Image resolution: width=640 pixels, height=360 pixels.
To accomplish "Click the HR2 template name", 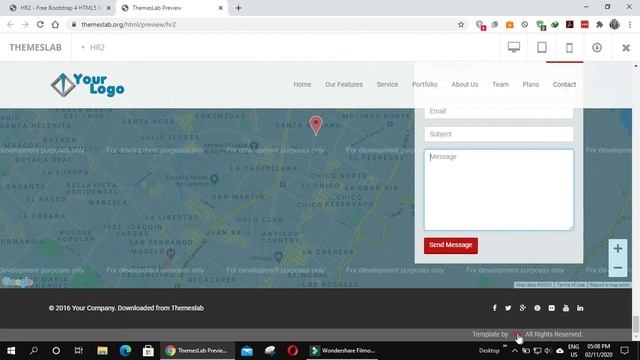I will (97, 48).
